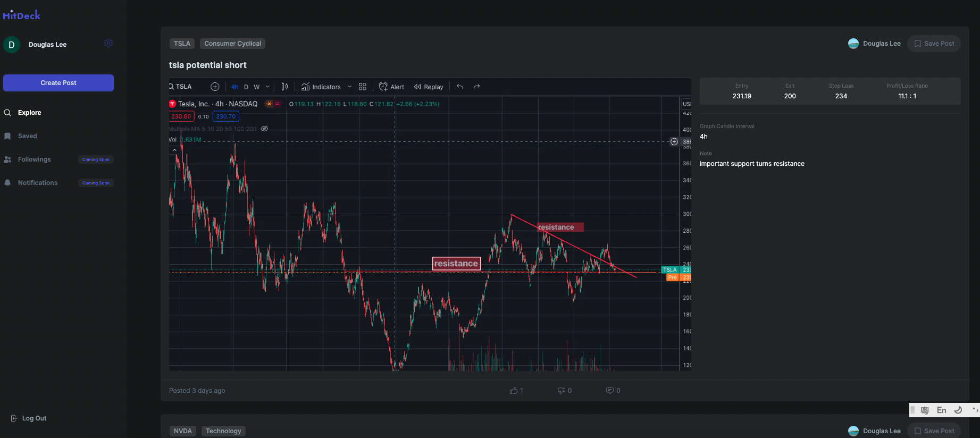This screenshot has height=438, width=980.
Task: Expand the time interval dropdown arrow
Action: coord(267,87)
